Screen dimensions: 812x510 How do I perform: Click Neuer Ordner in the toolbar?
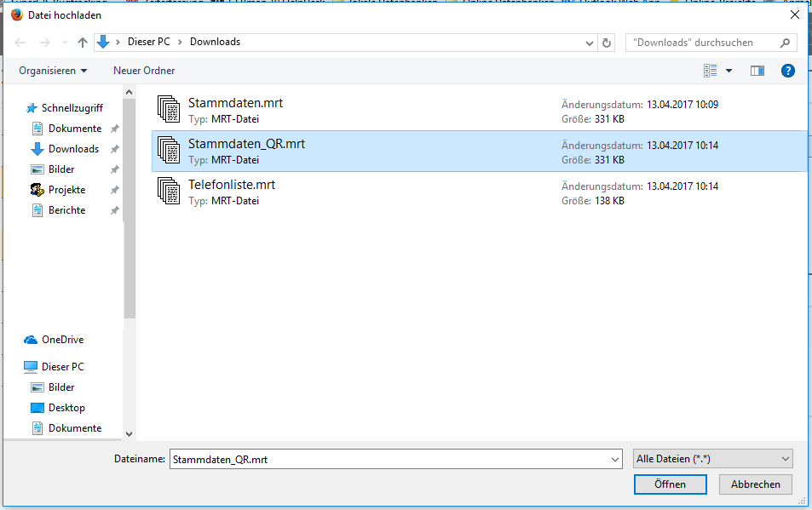(x=144, y=71)
